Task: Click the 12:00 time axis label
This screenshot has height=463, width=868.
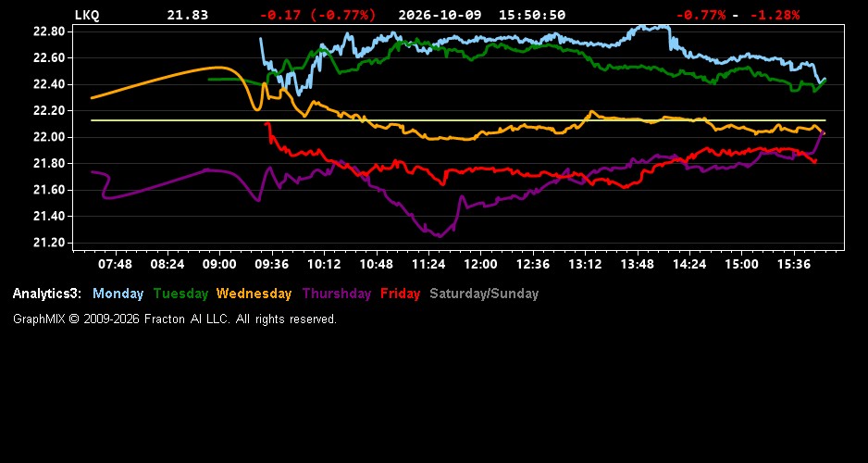Action: [x=480, y=264]
